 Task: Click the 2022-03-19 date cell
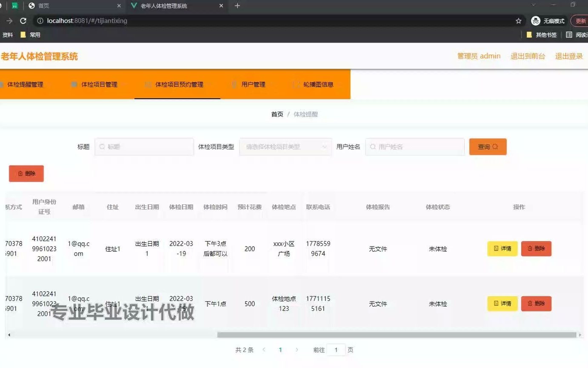click(181, 249)
